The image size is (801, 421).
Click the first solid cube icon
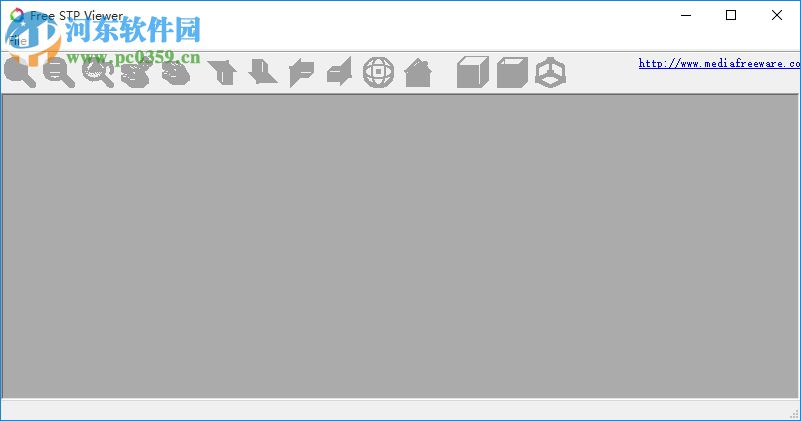click(x=473, y=72)
